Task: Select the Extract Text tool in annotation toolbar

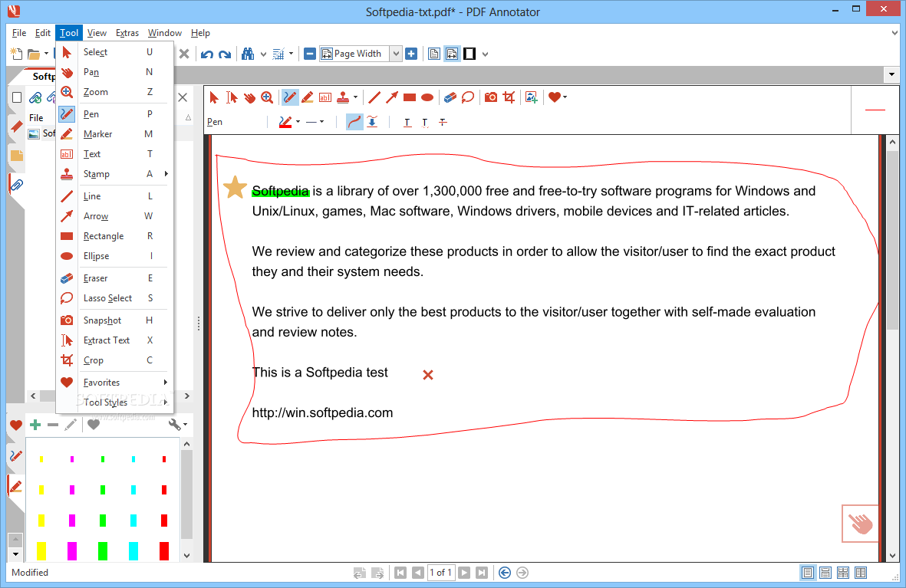Action: tap(232, 97)
